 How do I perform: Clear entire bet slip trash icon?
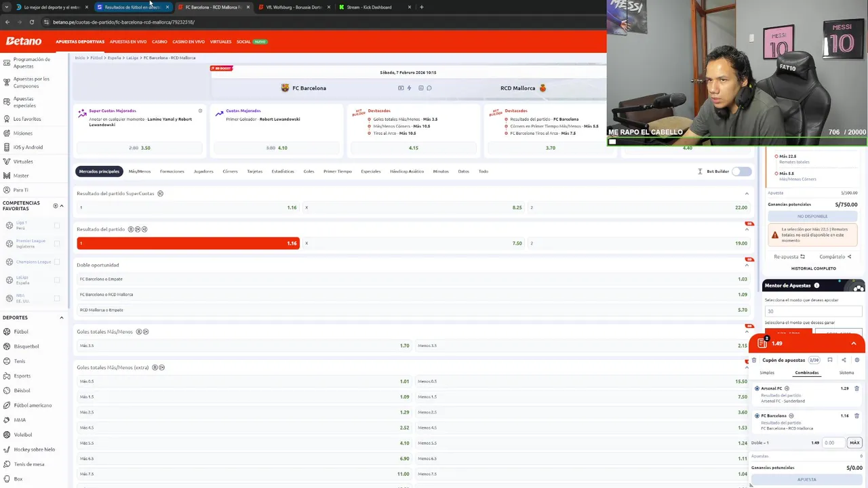pos(754,360)
